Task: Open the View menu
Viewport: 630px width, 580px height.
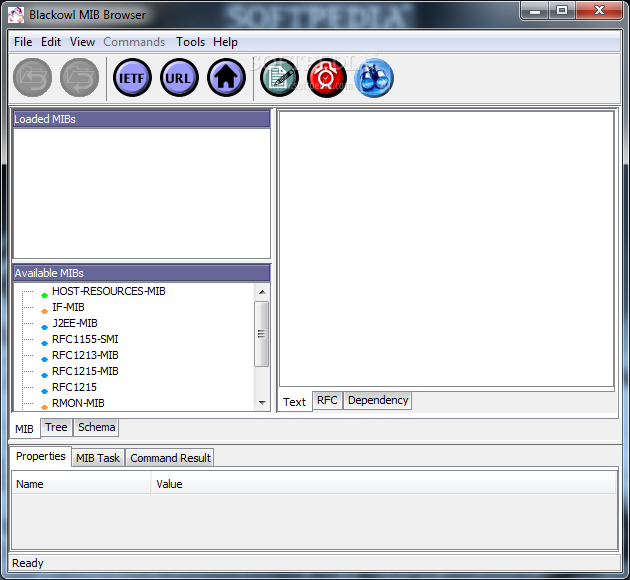Action: coord(82,42)
